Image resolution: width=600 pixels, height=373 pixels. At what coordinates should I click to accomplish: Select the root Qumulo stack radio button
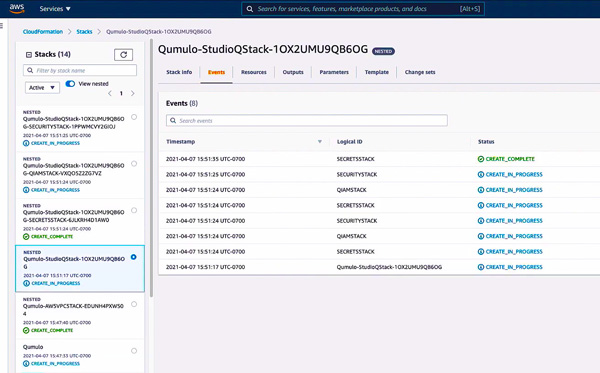(x=134, y=351)
